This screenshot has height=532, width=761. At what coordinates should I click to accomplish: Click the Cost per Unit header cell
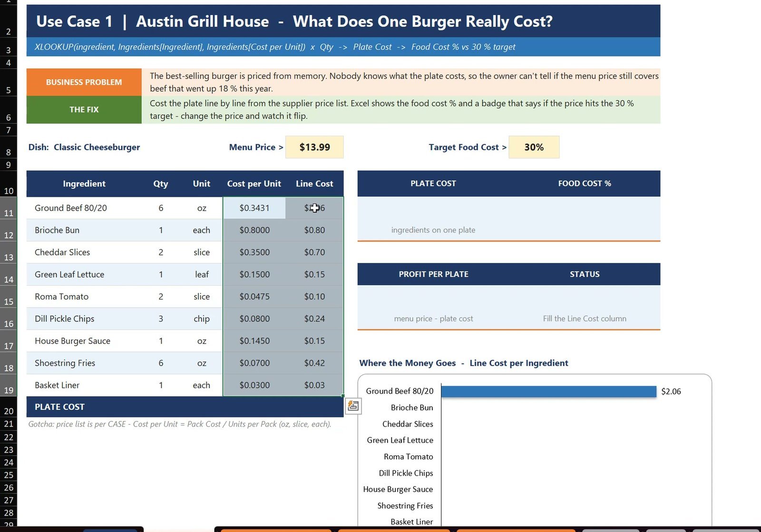(x=254, y=184)
